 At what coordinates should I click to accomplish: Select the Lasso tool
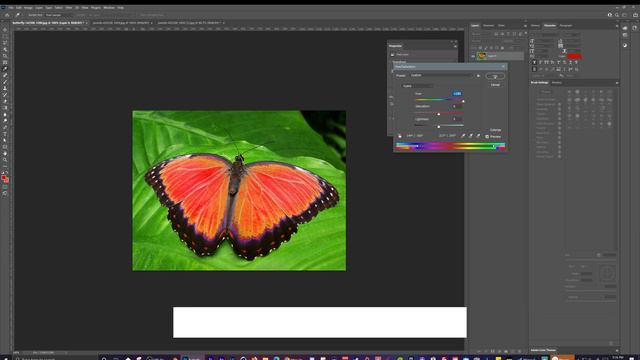pyautogui.click(x=5, y=43)
